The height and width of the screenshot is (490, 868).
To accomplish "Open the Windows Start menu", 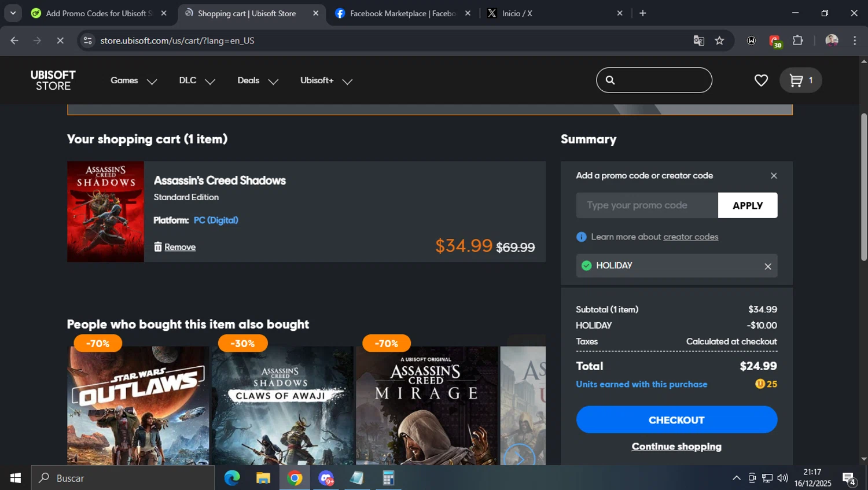I will 15,478.
